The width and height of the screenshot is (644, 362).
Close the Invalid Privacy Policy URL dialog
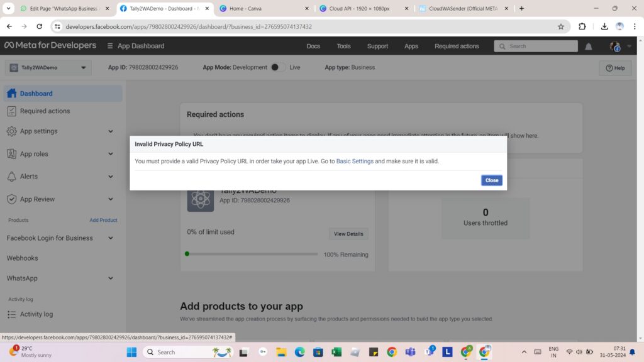491,180
